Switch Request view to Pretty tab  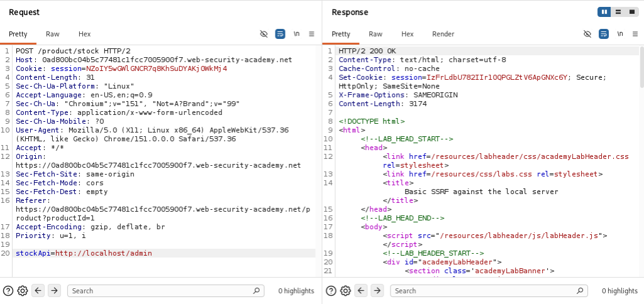tap(18, 34)
